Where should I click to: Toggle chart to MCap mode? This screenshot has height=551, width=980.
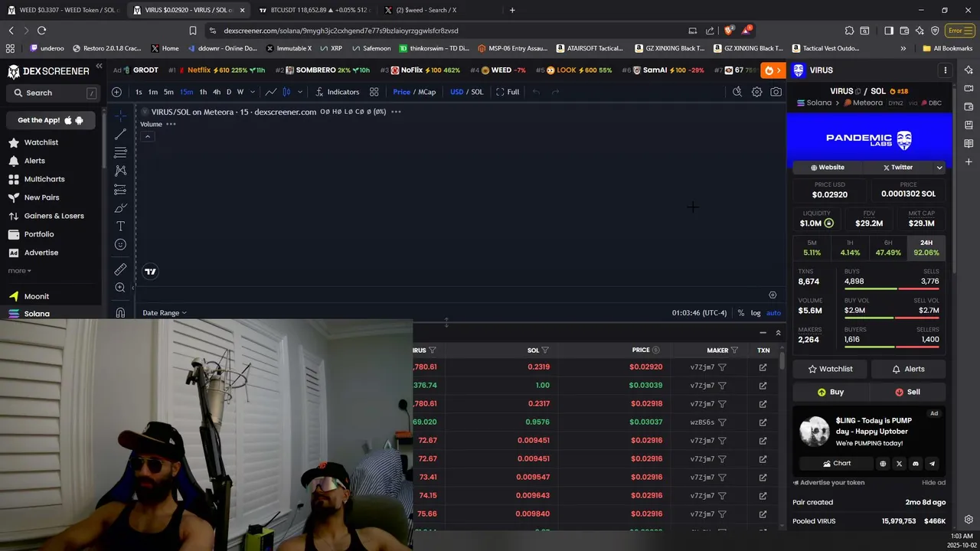pyautogui.click(x=426, y=92)
